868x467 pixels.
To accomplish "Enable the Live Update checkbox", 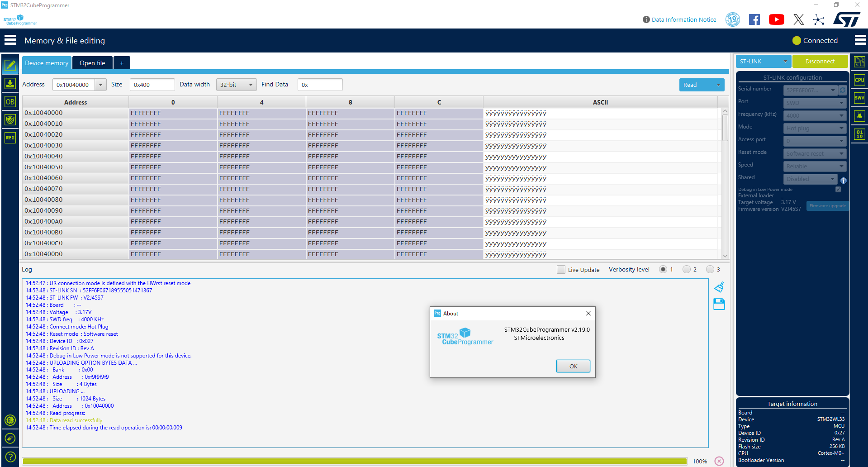I will tap(561, 270).
